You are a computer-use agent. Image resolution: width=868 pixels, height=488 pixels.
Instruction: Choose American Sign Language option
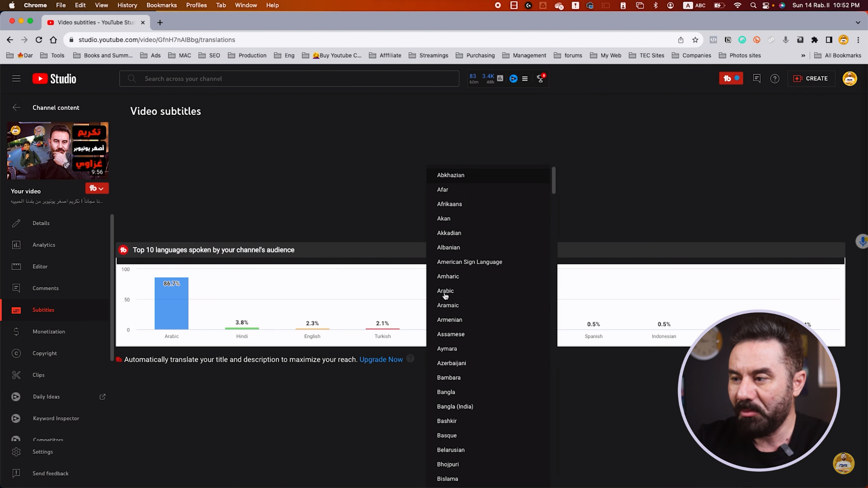coord(469,262)
